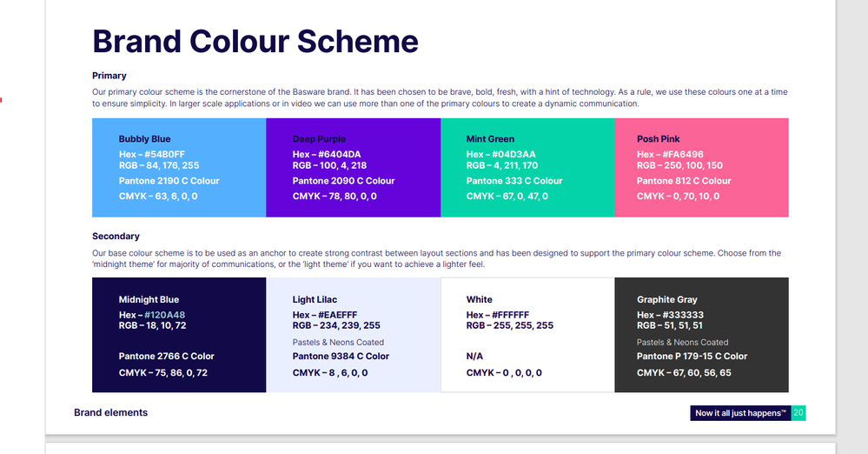Click the Secondary section heading
Viewport: 868px width, 454px height.
(x=116, y=236)
